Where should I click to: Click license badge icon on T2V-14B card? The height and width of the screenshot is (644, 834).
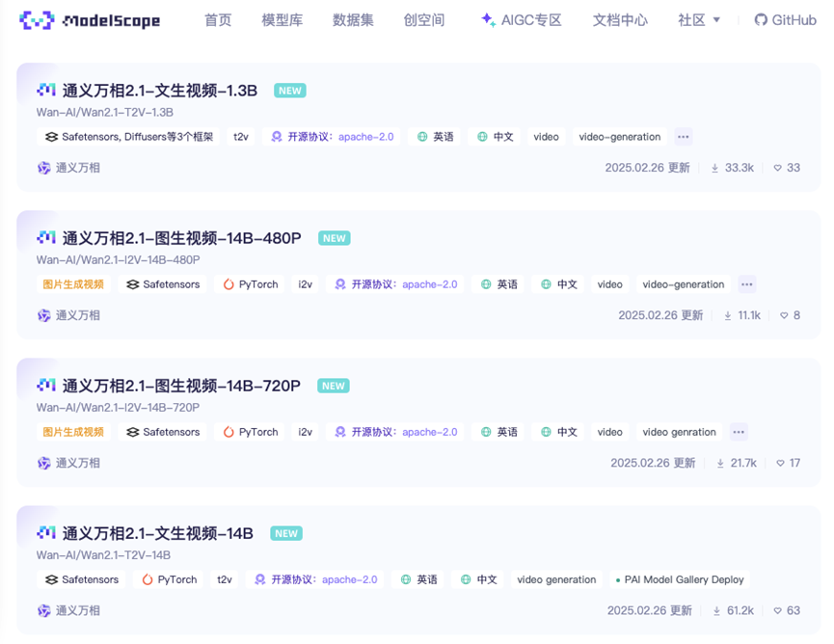259,579
